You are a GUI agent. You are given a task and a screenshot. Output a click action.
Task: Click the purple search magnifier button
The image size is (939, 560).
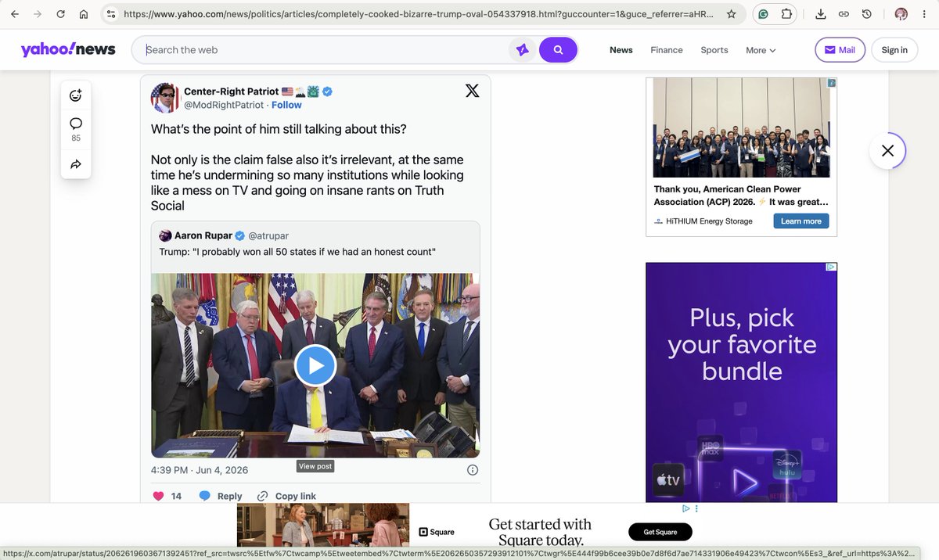[558, 50]
